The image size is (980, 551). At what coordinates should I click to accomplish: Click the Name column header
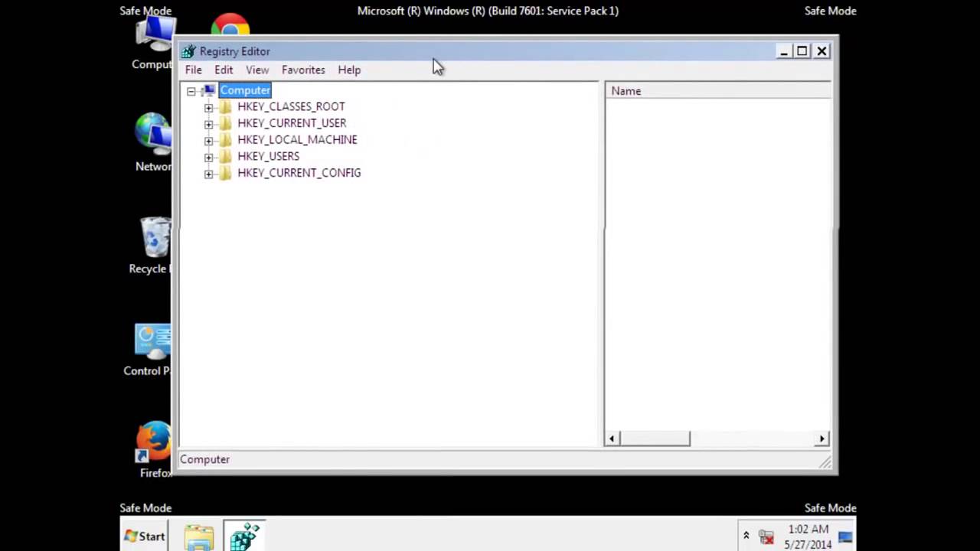coord(718,91)
